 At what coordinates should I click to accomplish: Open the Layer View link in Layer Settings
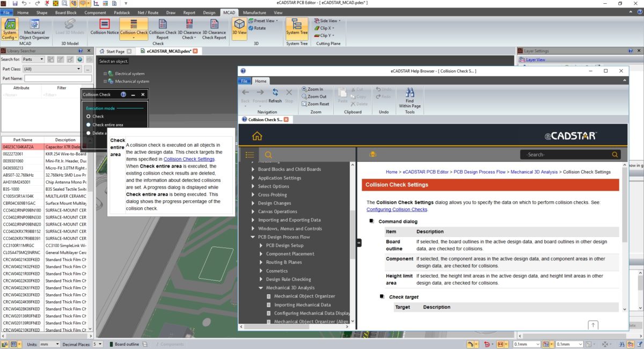tap(536, 60)
